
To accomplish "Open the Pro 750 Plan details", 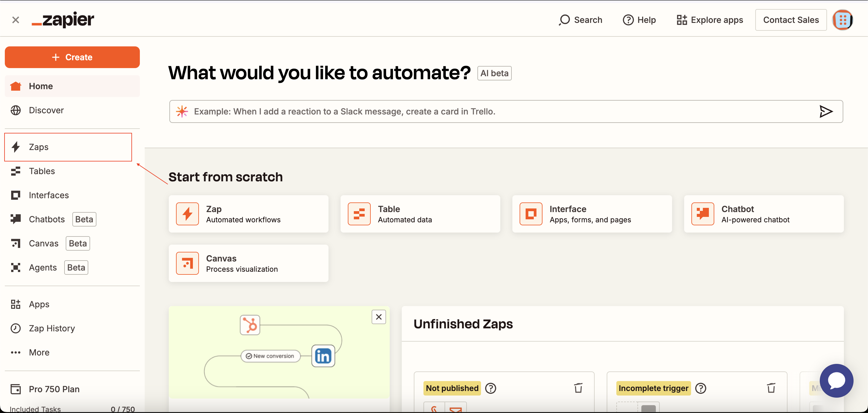I will (72, 389).
